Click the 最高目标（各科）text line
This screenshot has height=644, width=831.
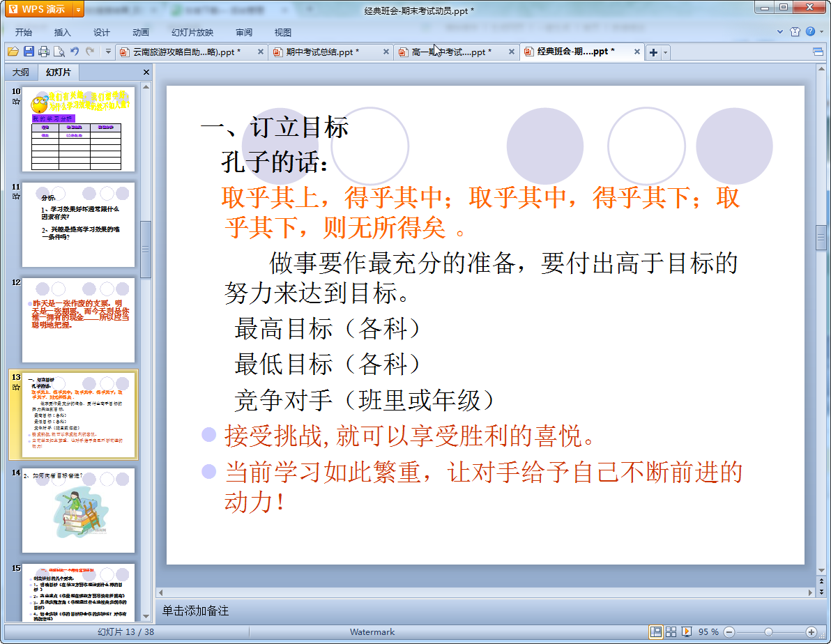[328, 329]
